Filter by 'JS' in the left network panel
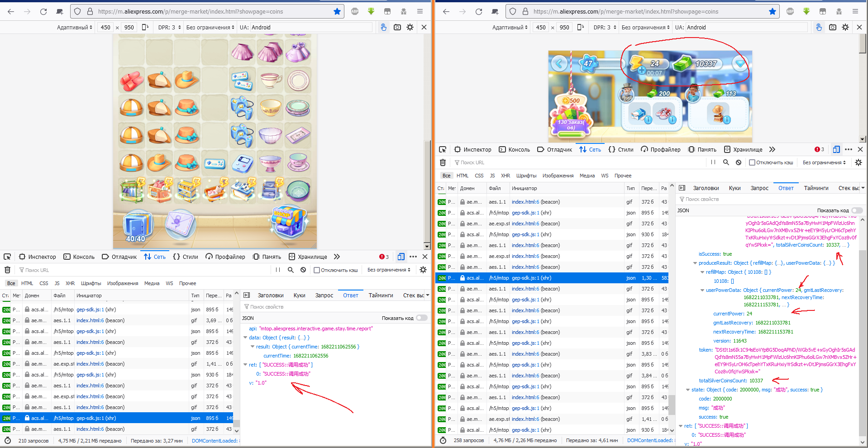 57,283
